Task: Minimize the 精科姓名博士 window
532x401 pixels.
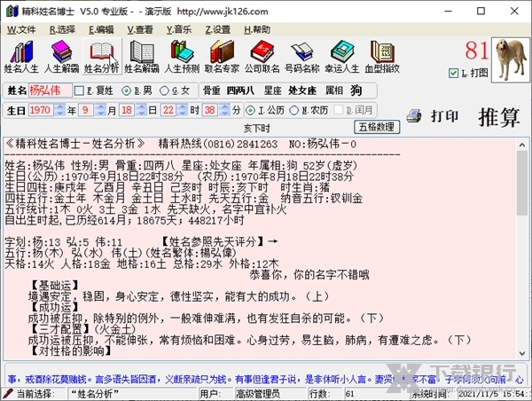Action: click(448, 12)
